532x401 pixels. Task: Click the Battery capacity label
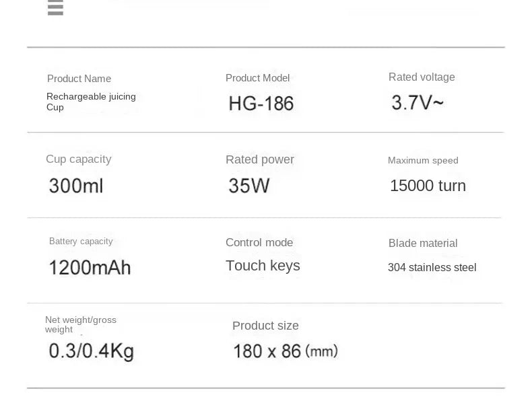coord(81,242)
